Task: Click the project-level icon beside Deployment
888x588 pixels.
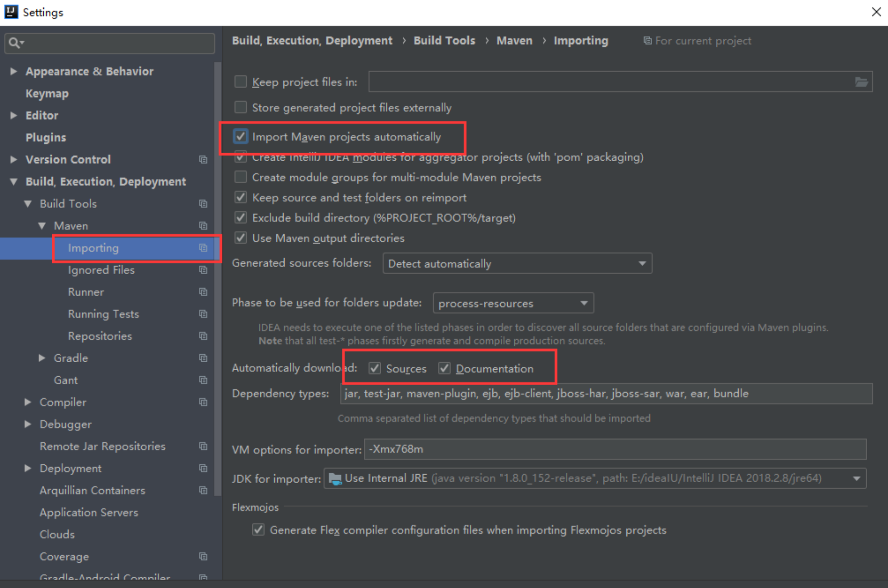Action: pos(203,468)
